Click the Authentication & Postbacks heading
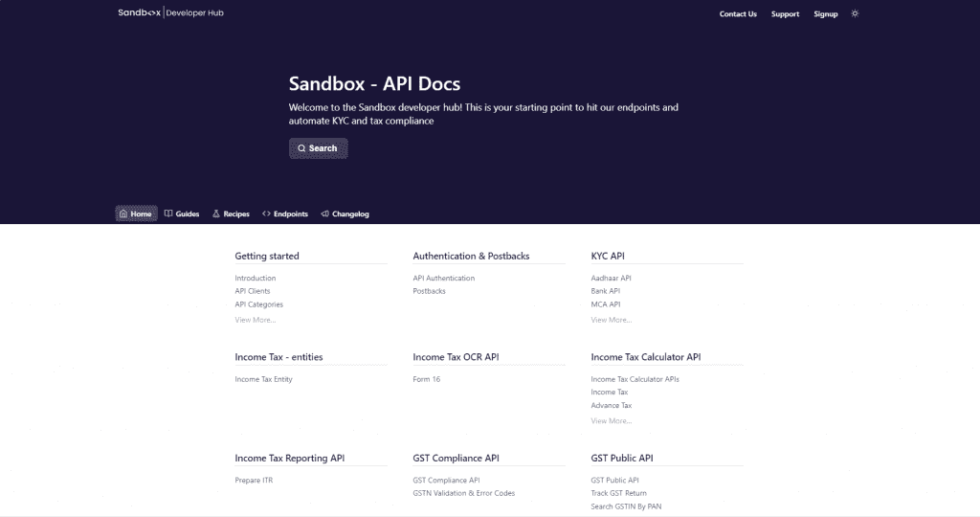 [471, 257]
